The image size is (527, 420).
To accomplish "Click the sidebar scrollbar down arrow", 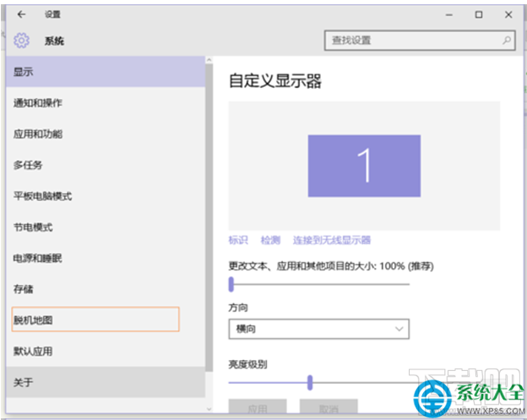I will coord(209,409).
